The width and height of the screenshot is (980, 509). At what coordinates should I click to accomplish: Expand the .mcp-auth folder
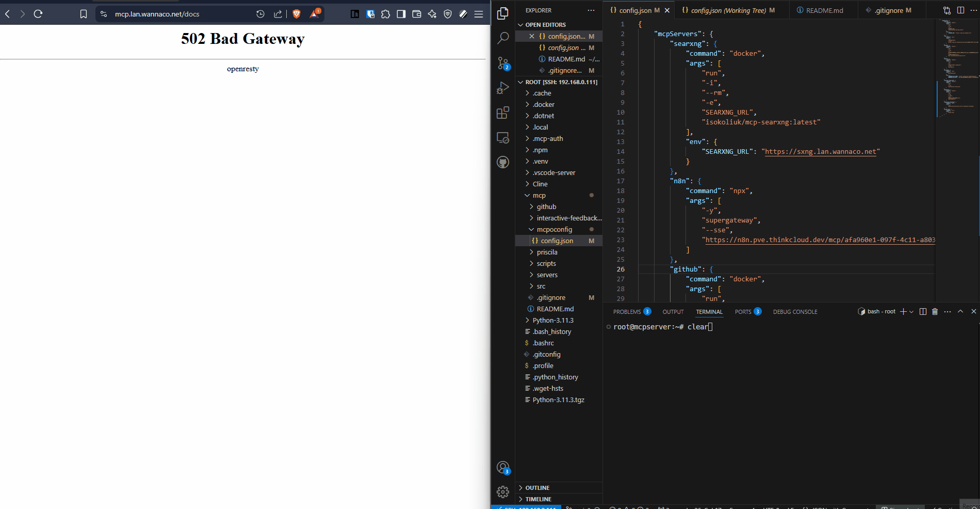click(559, 139)
